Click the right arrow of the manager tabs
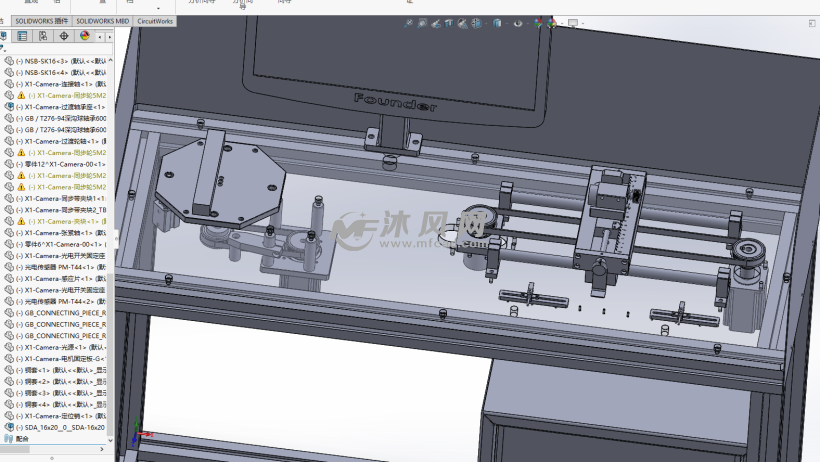820x462 pixels. [110, 37]
